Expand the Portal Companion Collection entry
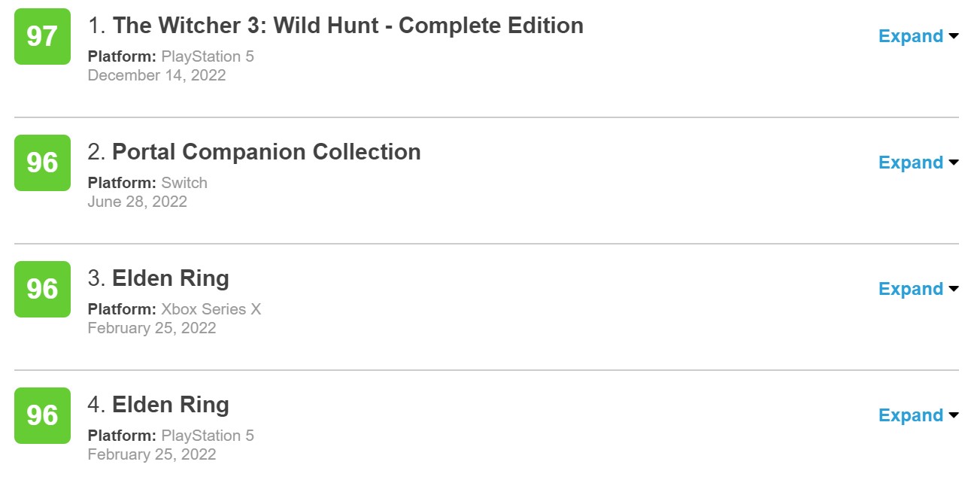Screen dimensions: 980x486 tap(911, 163)
